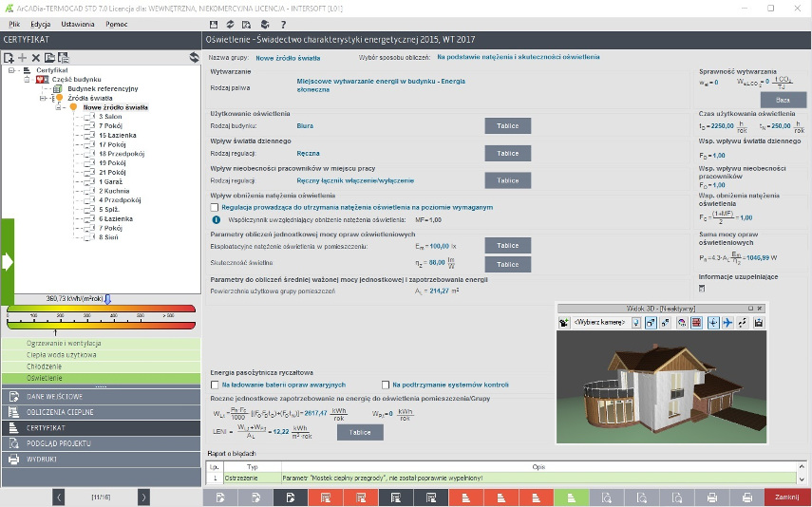The image size is (812, 507).
Task: Click the Ostrzeżenie row in the error report
Action: point(500,478)
